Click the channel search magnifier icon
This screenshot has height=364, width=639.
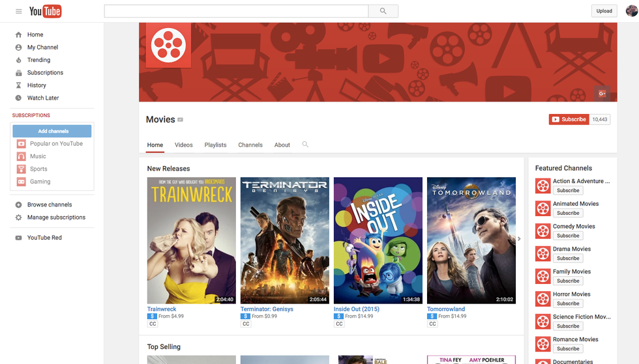coord(305,145)
